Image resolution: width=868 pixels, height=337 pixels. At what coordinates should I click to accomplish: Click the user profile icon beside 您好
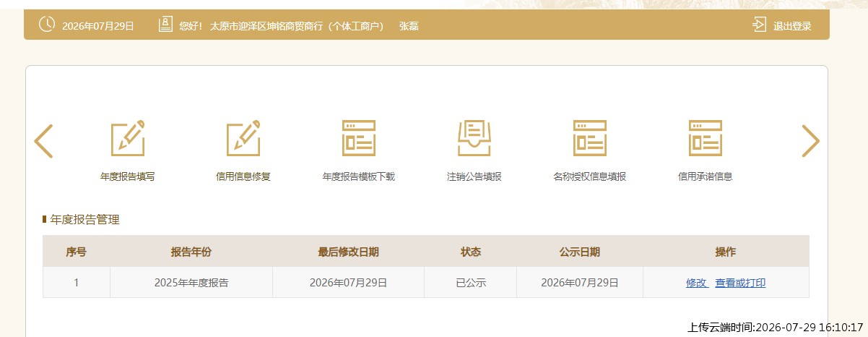coord(166,25)
